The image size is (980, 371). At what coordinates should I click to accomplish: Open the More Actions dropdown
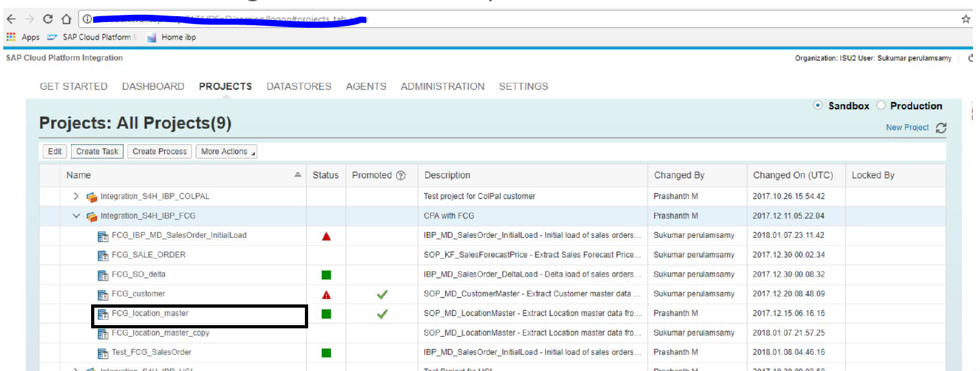tap(226, 151)
